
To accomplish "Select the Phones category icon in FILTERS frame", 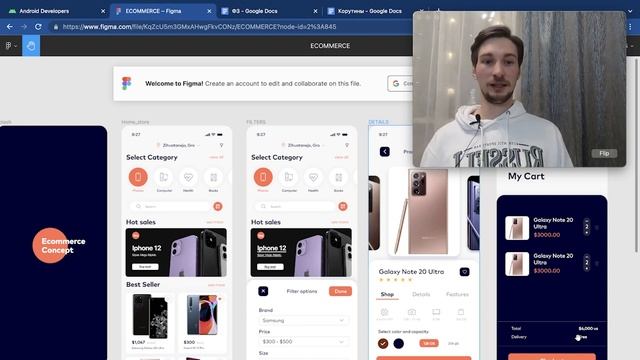I will click(x=263, y=177).
